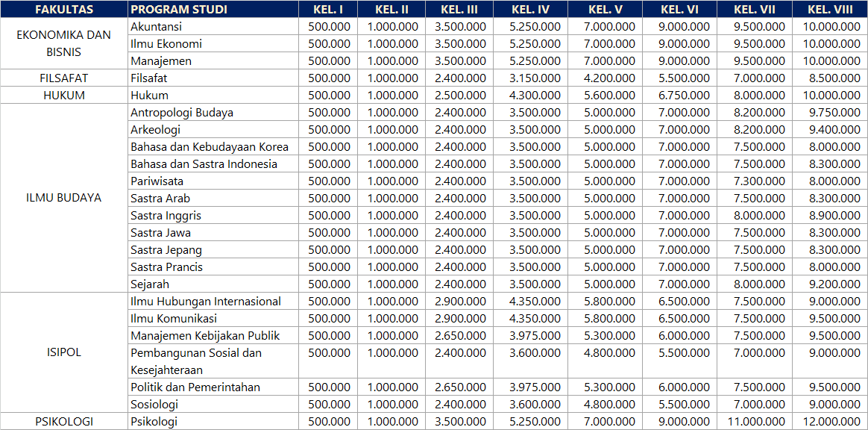
Task: Click the Psikologi program study cell
Action: (213, 422)
